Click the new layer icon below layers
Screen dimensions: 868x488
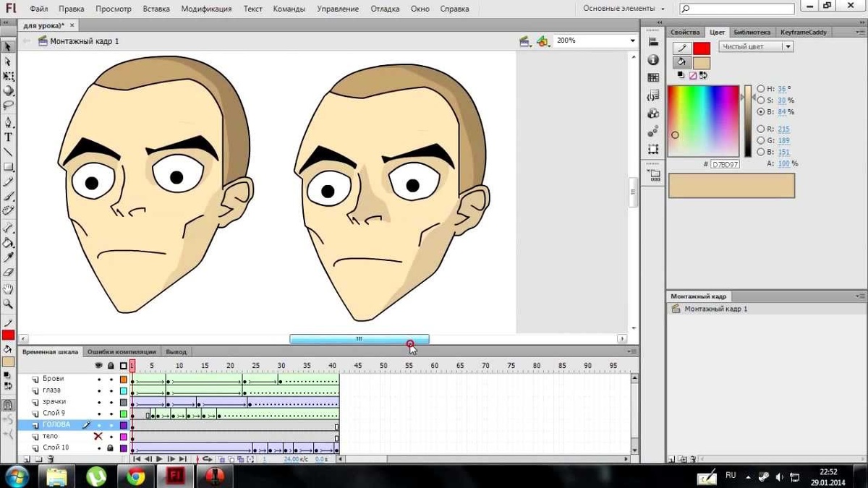pyautogui.click(x=27, y=459)
